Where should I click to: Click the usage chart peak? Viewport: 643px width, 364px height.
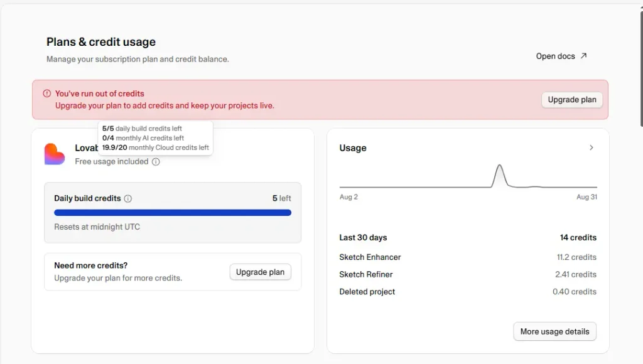point(499,166)
